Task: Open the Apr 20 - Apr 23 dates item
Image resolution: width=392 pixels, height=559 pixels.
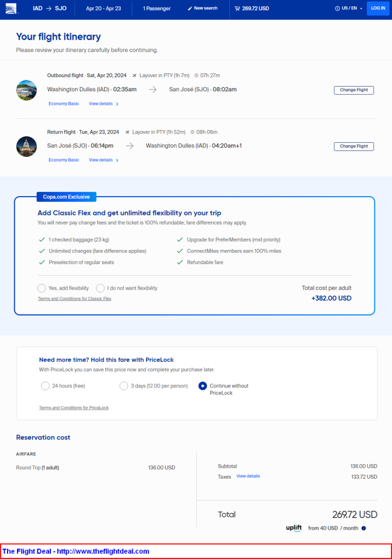Action: pos(104,8)
